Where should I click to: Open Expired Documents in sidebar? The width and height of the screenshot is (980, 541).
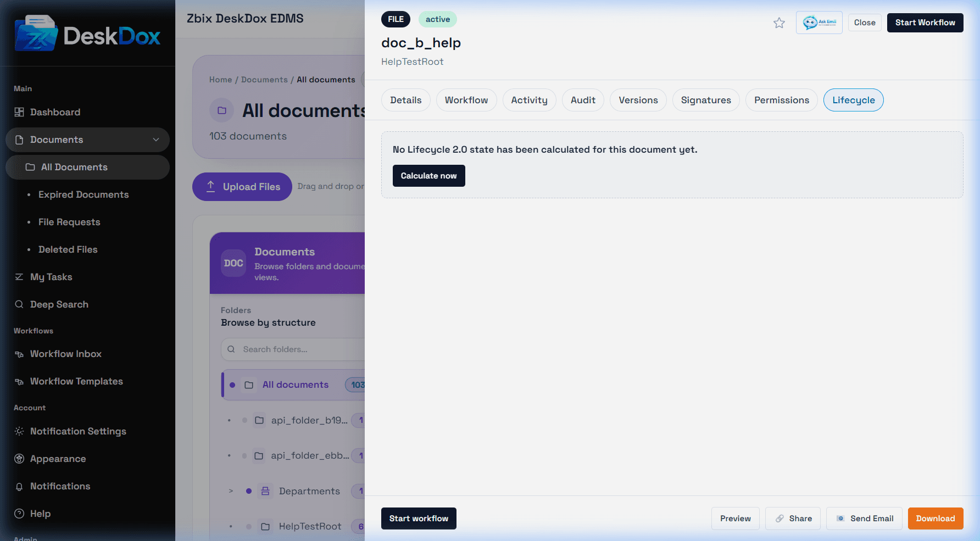coord(83,194)
